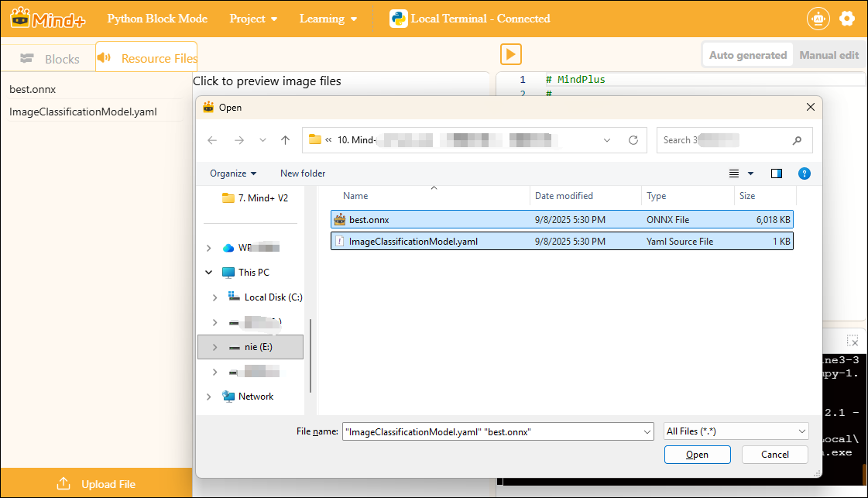Open Mind+ settings gear icon

point(847,19)
